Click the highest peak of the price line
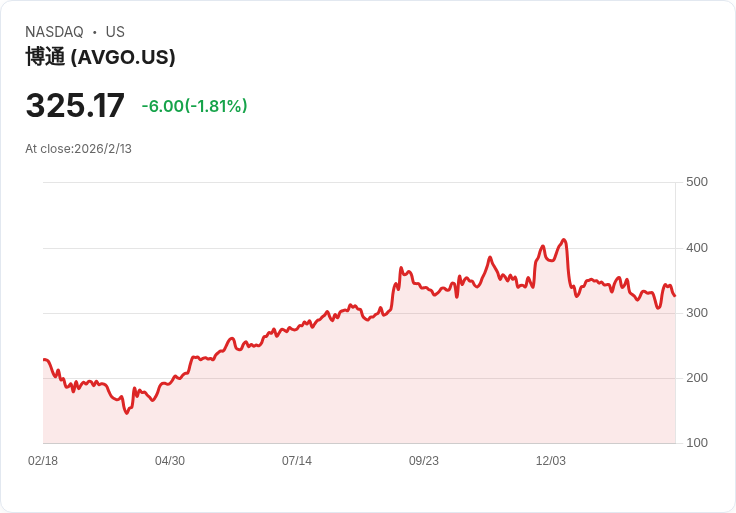 click(x=565, y=240)
